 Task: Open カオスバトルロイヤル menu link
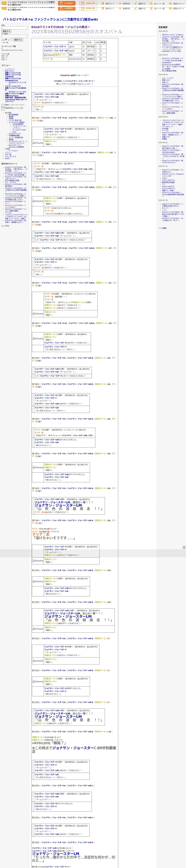13,86
